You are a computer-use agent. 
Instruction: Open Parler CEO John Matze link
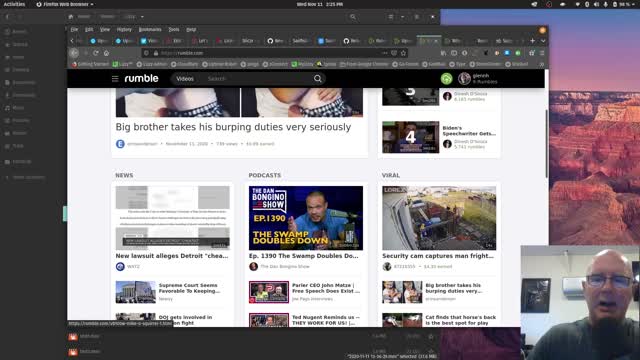[326, 288]
